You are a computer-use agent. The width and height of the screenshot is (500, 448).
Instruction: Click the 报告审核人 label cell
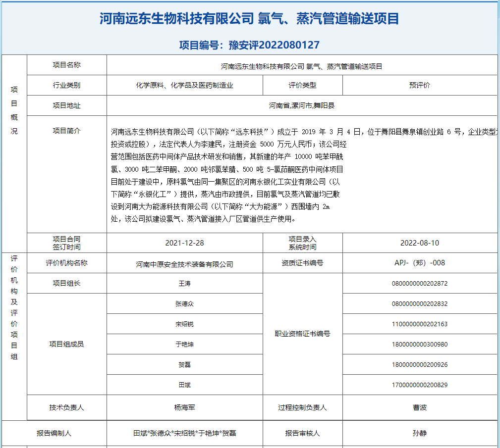tap(302, 433)
